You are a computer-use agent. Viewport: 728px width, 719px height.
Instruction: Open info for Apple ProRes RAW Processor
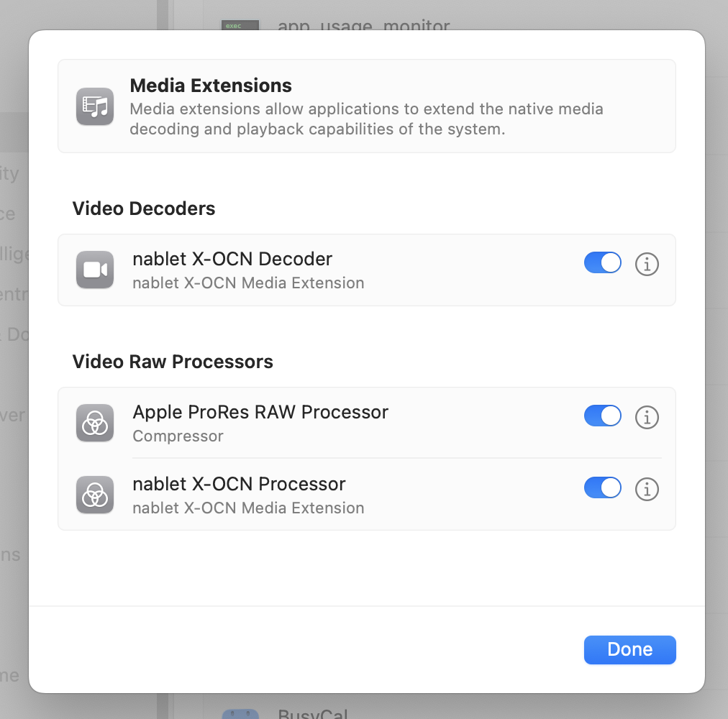click(647, 417)
